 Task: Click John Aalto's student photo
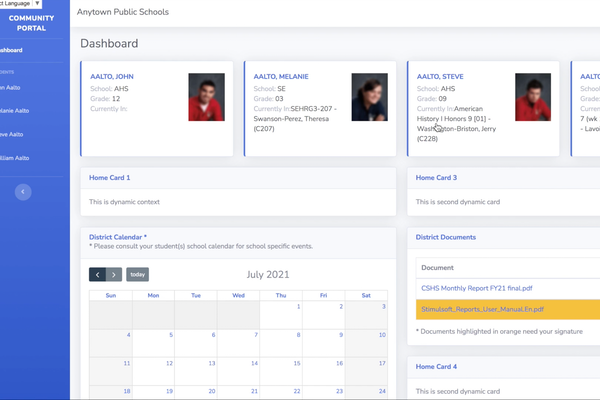click(206, 98)
